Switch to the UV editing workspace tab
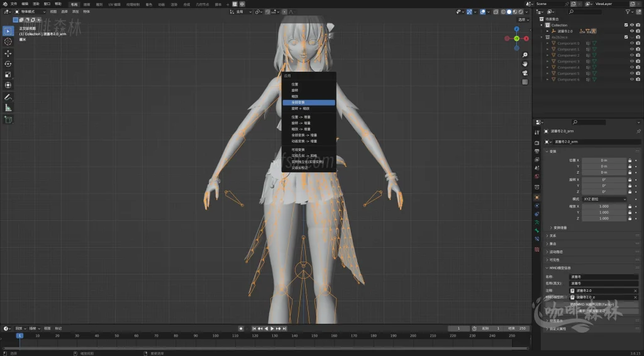 tap(114, 4)
